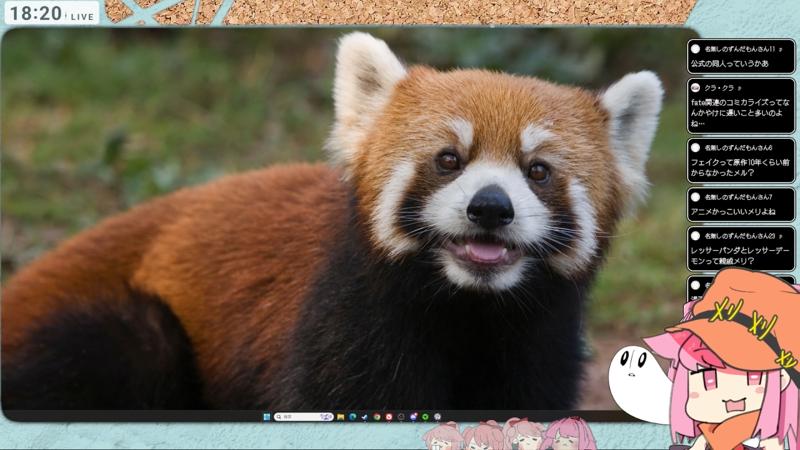The image size is (800, 450).
Task: Click the white ghost mascot
Action: pyautogui.click(x=638, y=383)
